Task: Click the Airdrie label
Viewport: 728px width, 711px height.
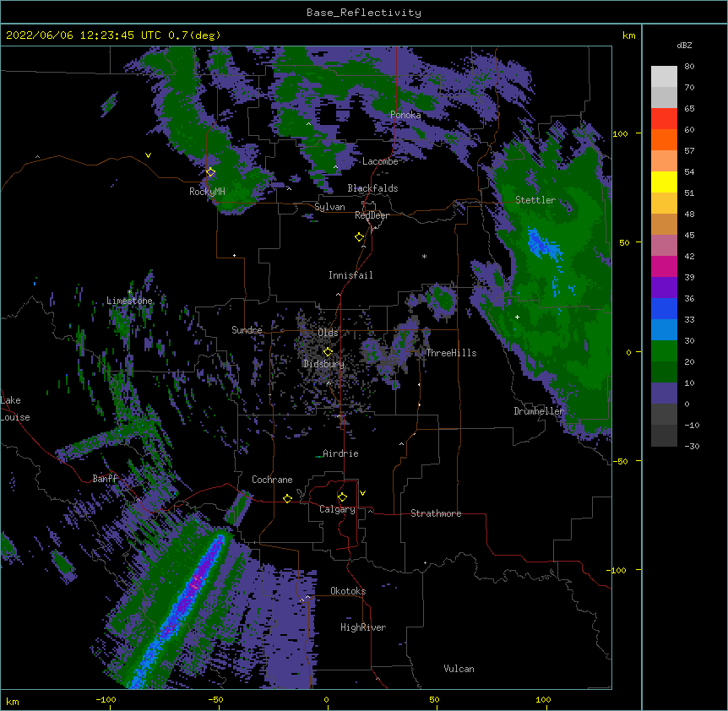Action: (x=341, y=453)
